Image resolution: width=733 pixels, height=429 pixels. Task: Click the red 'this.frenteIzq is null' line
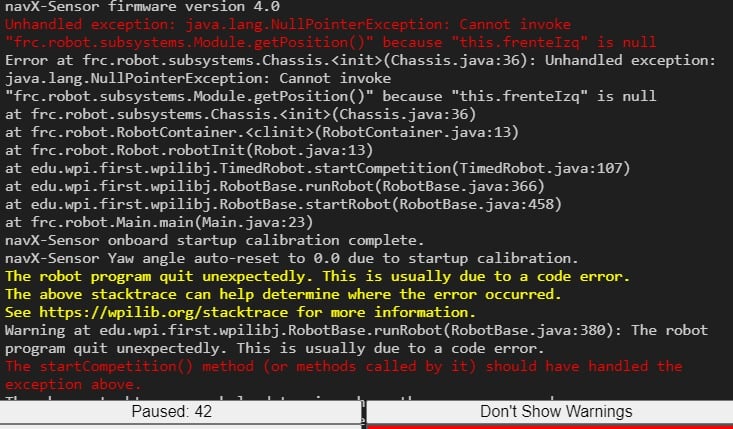tap(331, 43)
